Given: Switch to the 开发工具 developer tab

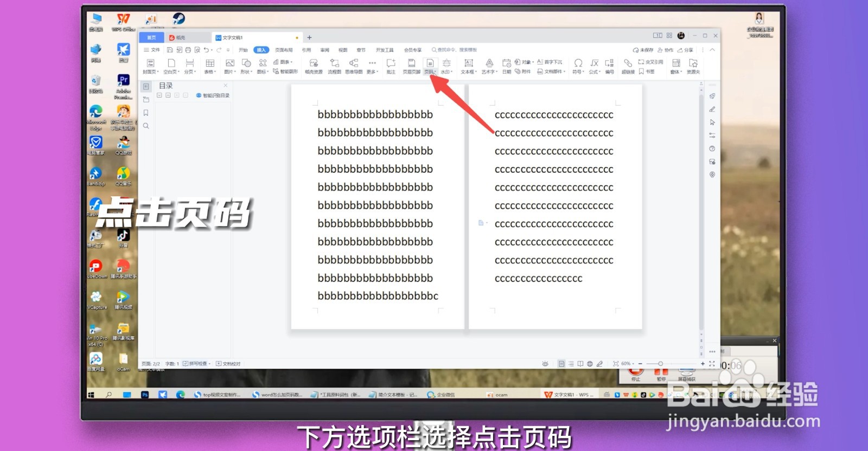Looking at the screenshot, I should (385, 50).
